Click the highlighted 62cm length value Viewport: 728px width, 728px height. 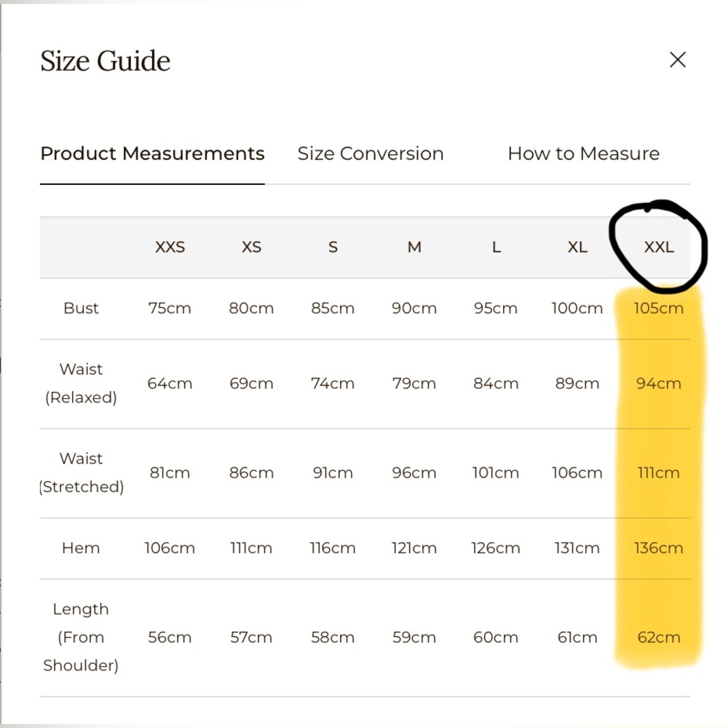[658, 637]
